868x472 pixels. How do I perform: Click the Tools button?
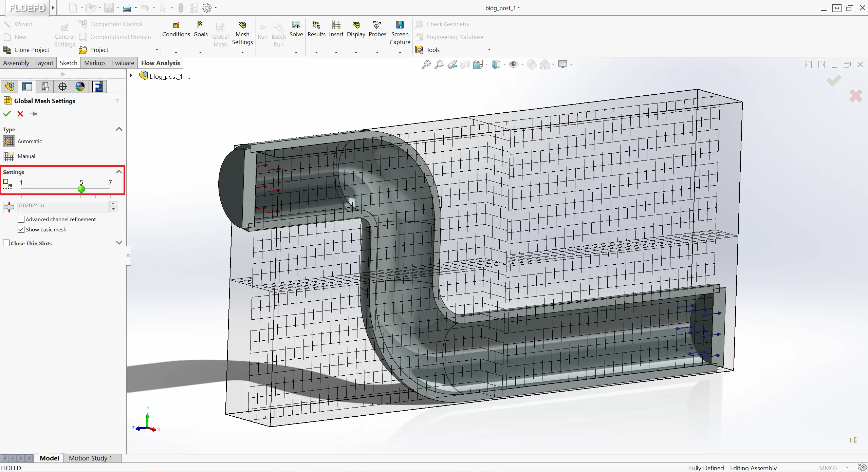[x=428, y=50]
